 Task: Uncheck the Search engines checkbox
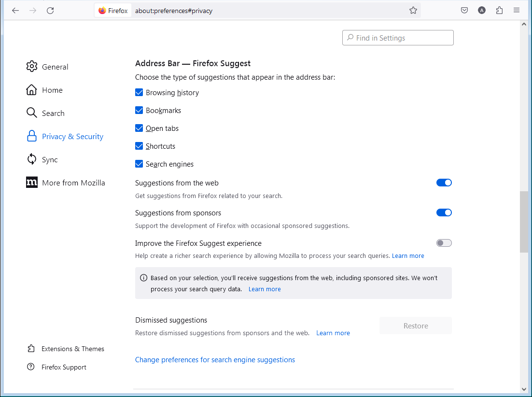pyautogui.click(x=139, y=164)
